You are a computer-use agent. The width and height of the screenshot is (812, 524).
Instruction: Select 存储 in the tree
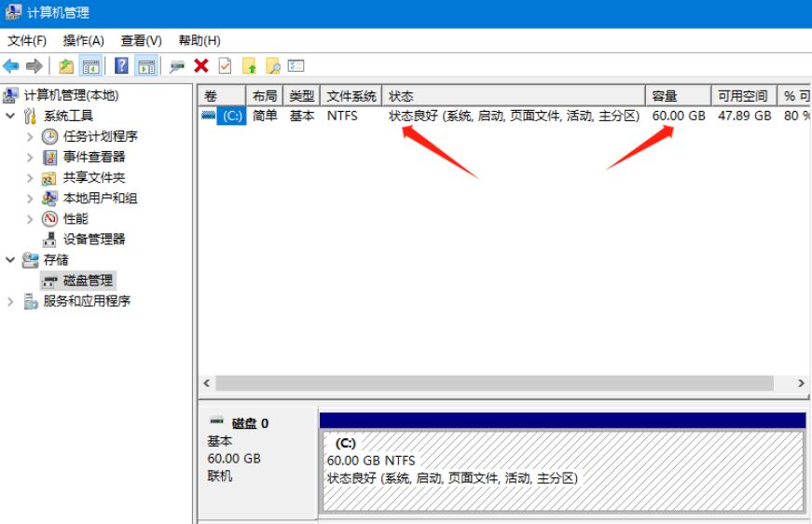(55, 260)
